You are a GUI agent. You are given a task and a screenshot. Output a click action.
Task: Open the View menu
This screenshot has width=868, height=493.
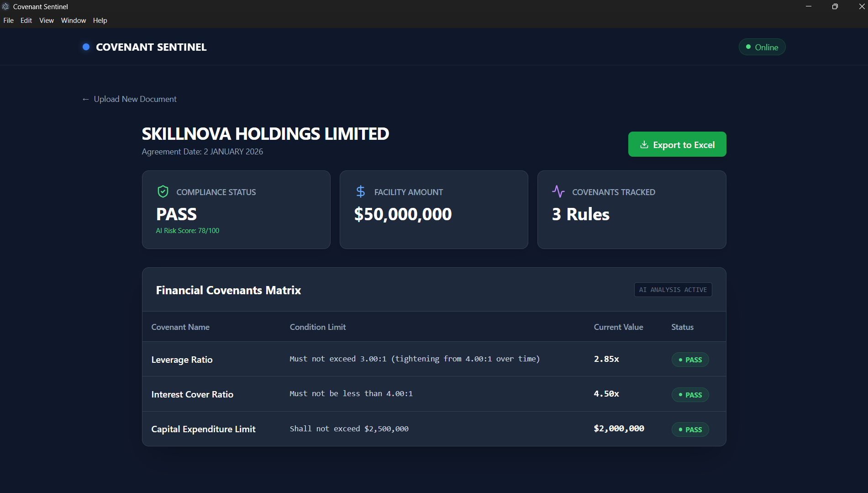(x=47, y=21)
